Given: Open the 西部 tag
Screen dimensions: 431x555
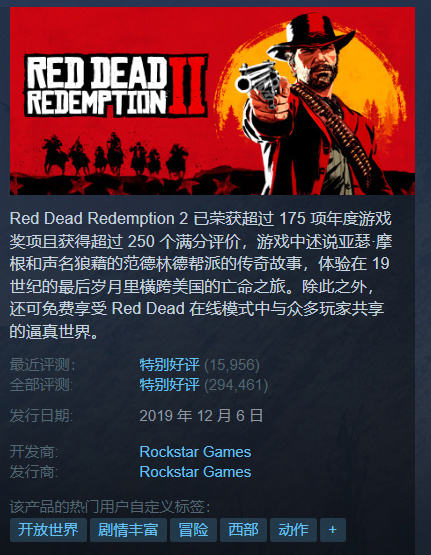Looking at the screenshot, I should point(243,530).
